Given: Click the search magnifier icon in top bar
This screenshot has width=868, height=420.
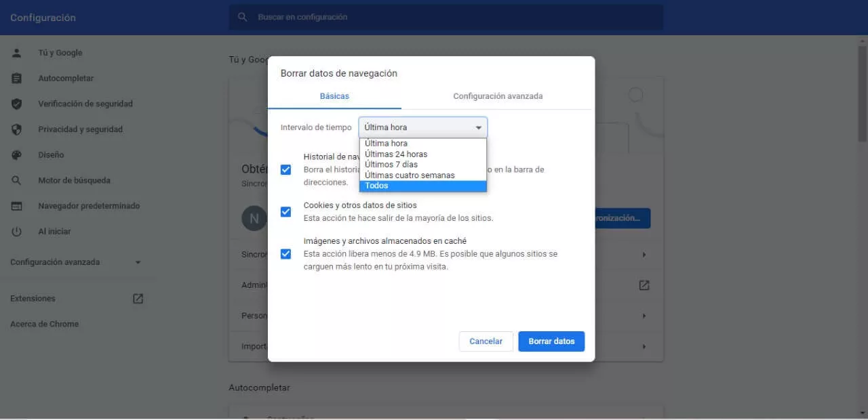Looking at the screenshot, I should 242,17.
